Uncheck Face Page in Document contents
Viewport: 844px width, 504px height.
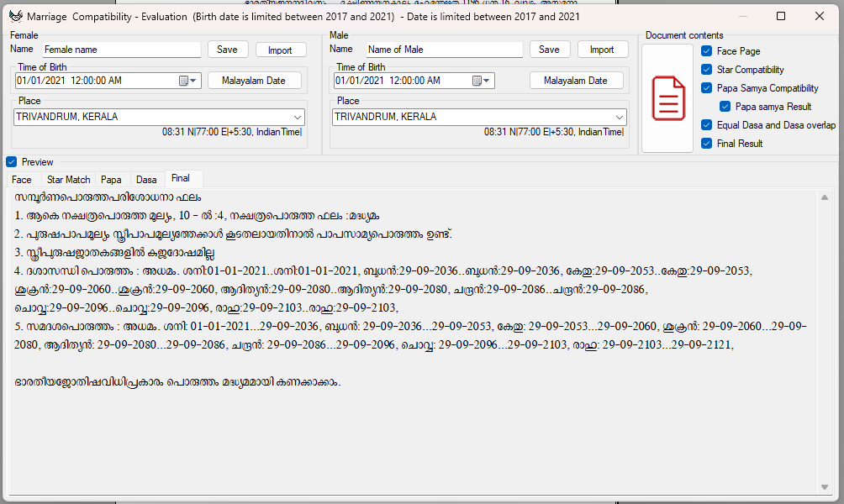point(706,50)
